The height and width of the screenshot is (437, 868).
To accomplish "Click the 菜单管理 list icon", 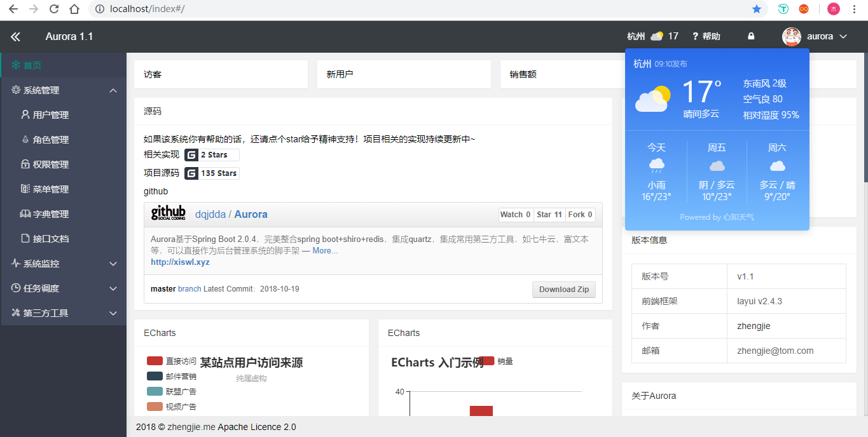I will (x=25, y=189).
